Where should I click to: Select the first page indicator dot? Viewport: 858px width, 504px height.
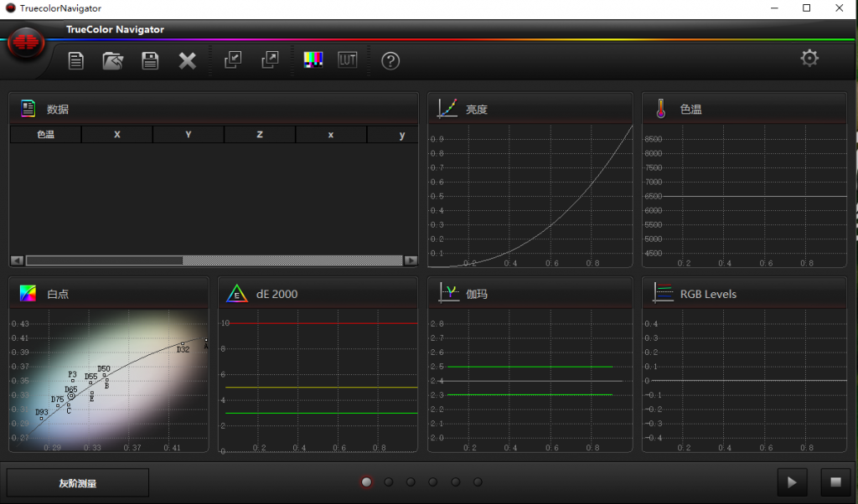[x=366, y=482]
